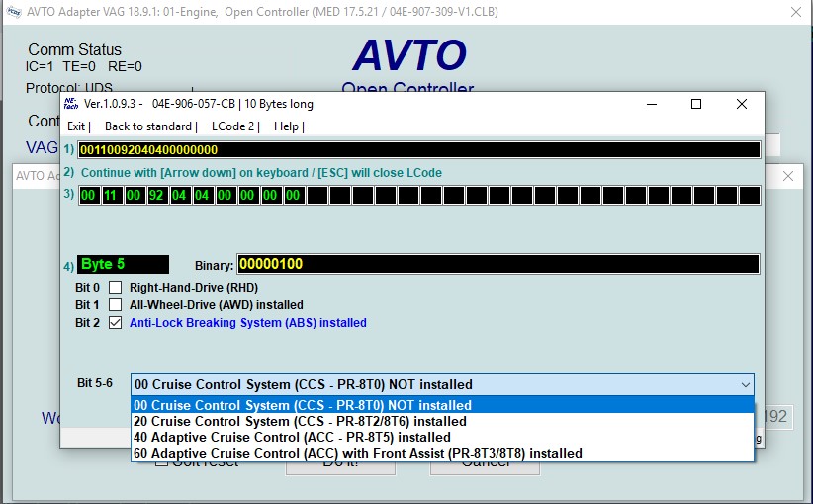The height and width of the screenshot is (504, 813).
Task: Select byte cell showing 92
Action: (x=156, y=196)
